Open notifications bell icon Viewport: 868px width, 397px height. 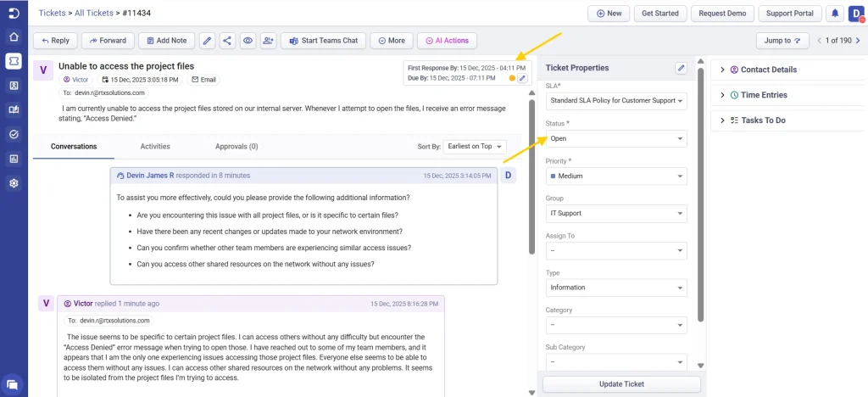pyautogui.click(x=835, y=14)
